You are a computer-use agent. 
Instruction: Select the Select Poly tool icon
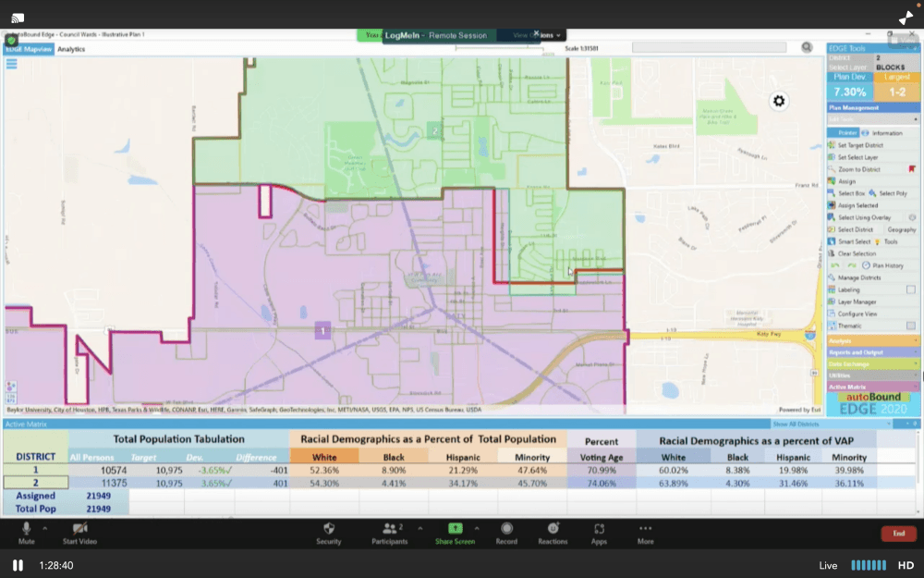(x=872, y=193)
